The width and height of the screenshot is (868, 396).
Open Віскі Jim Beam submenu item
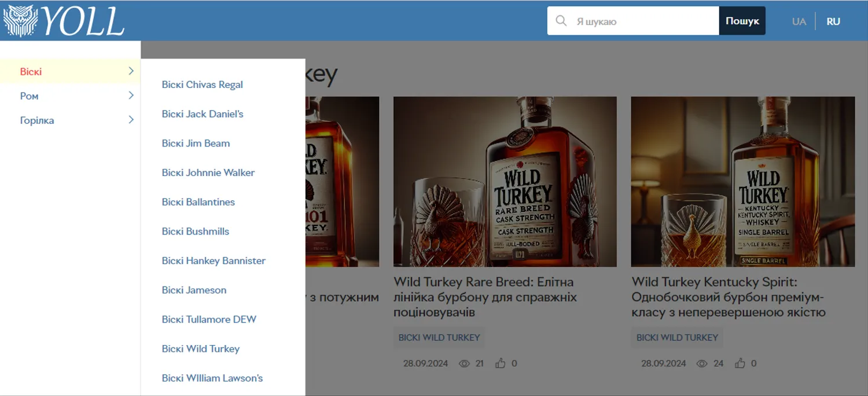tap(196, 143)
